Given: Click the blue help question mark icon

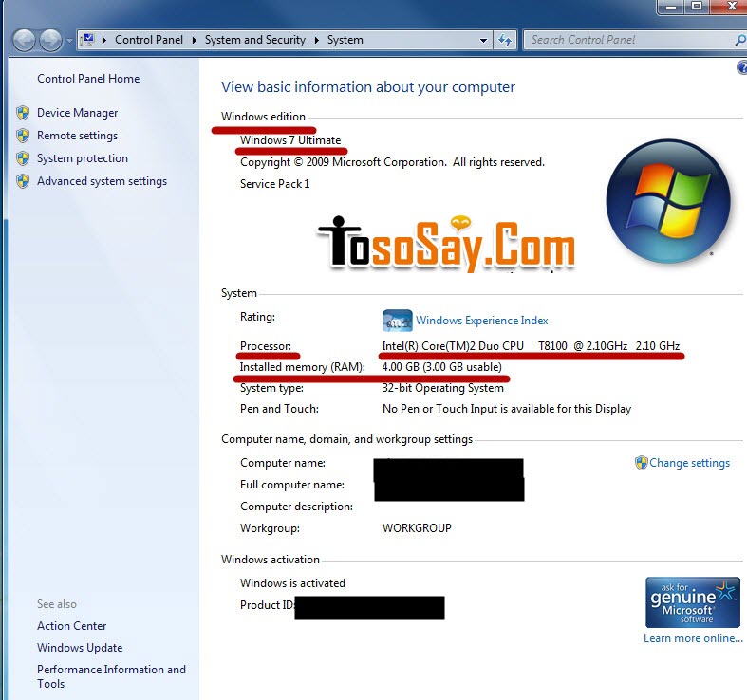Looking at the screenshot, I should pyautogui.click(x=741, y=67).
